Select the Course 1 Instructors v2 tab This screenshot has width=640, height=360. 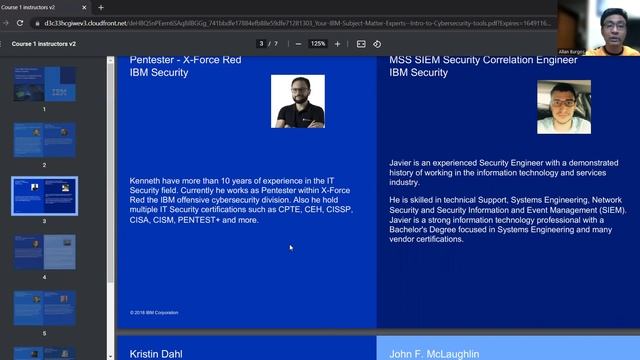[44, 7]
